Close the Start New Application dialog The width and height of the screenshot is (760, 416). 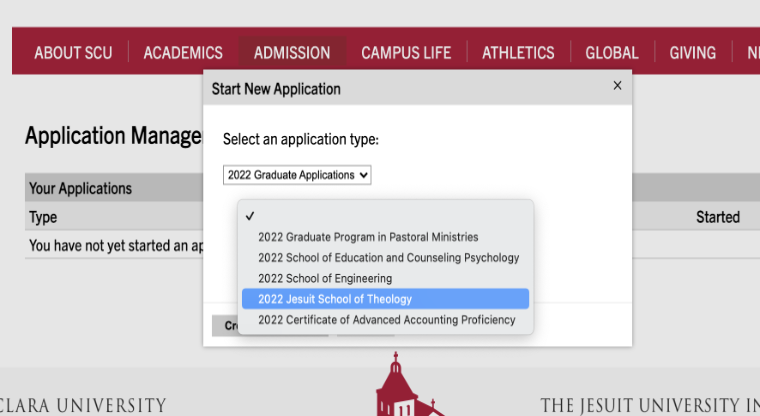coord(617,86)
